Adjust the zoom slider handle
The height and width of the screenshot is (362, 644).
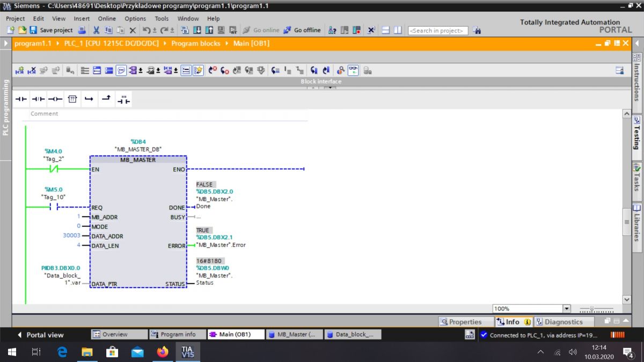point(592,309)
